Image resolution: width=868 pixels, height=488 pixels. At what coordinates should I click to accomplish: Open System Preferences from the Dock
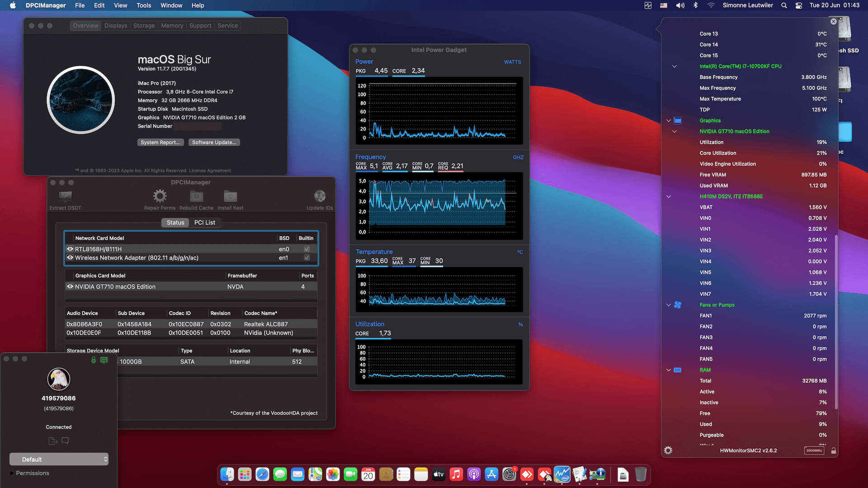(509, 474)
